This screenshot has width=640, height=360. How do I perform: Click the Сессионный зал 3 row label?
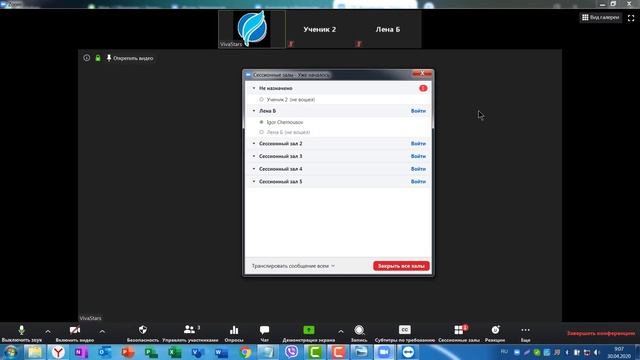(x=280, y=156)
